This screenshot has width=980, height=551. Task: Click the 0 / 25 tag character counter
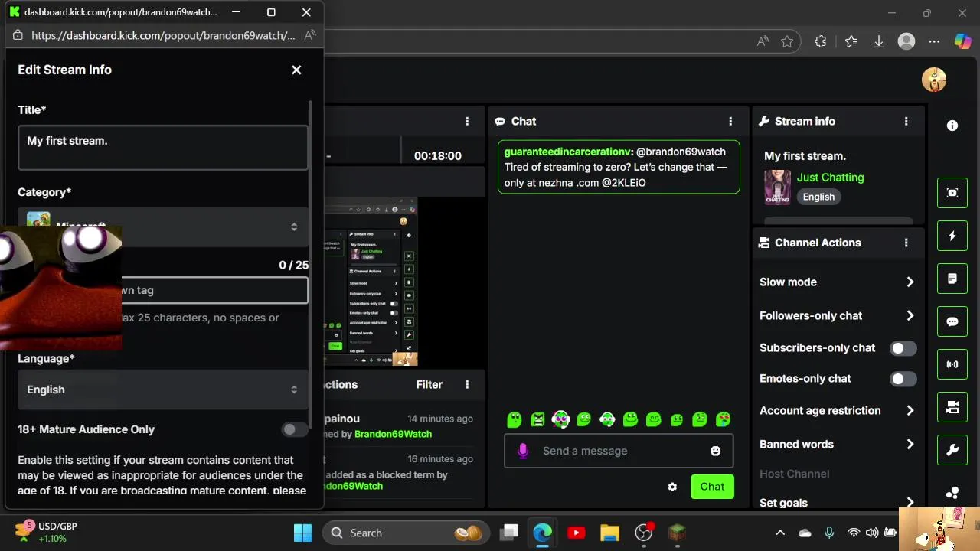pos(293,265)
